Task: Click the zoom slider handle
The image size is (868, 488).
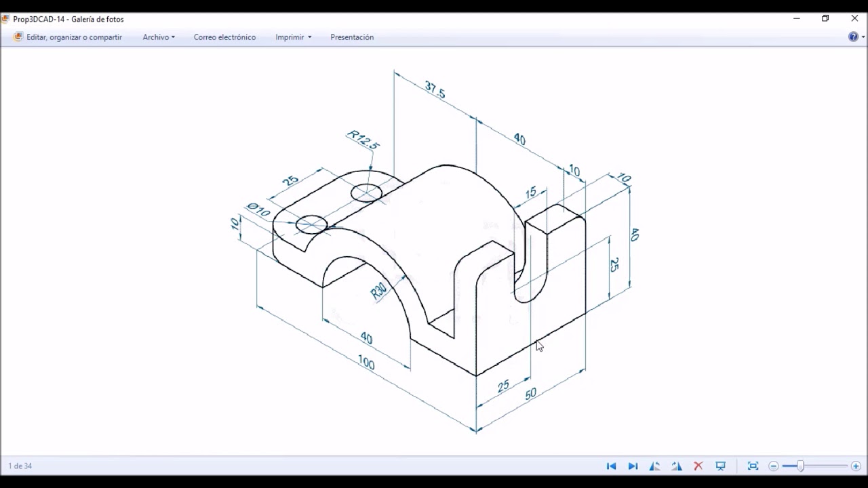Action: [800, 466]
